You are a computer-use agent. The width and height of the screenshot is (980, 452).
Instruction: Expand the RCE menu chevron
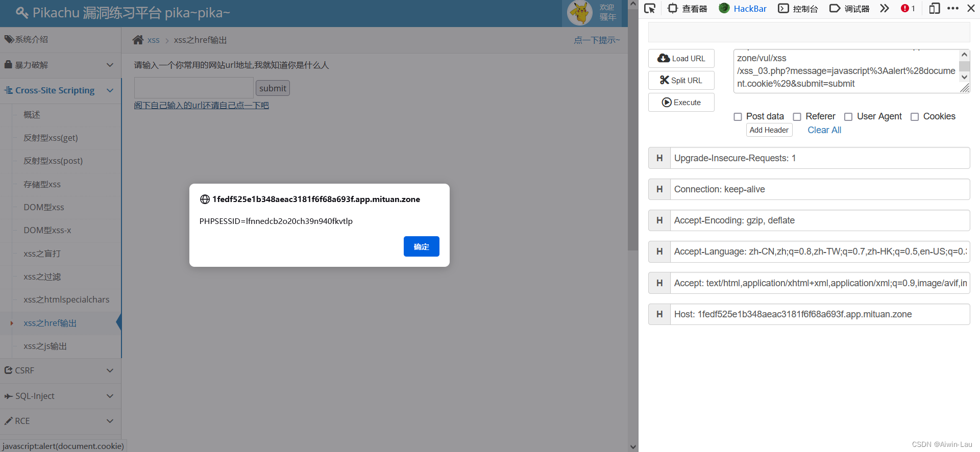110,421
